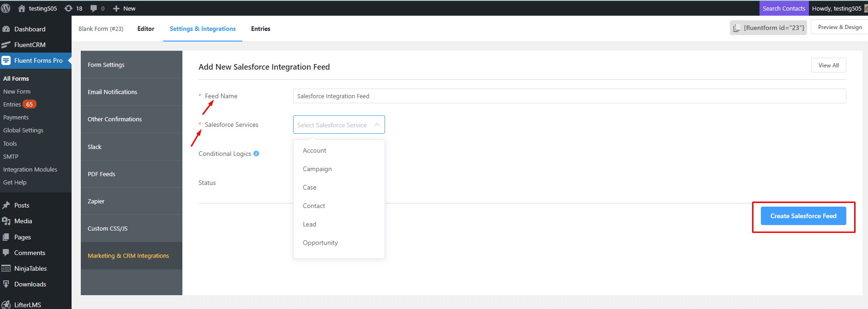Open Zapier integration settings
868x309 pixels.
(x=132, y=201)
